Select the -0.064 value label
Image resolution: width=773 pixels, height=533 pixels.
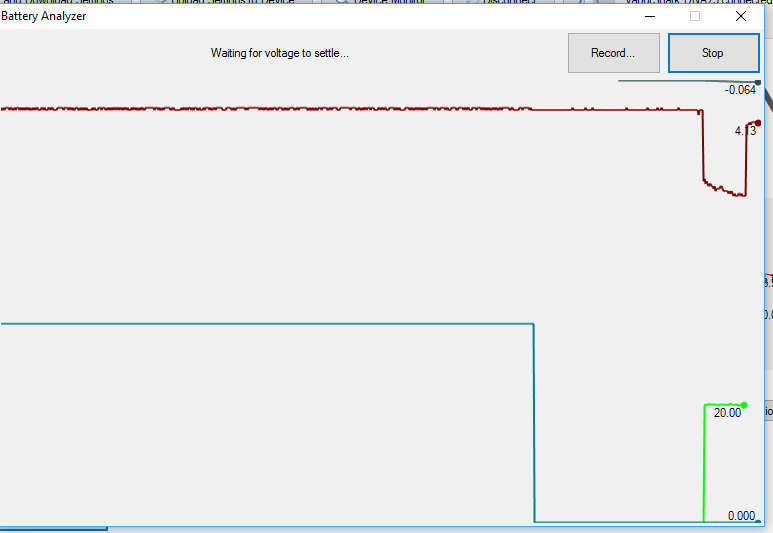[x=740, y=90]
